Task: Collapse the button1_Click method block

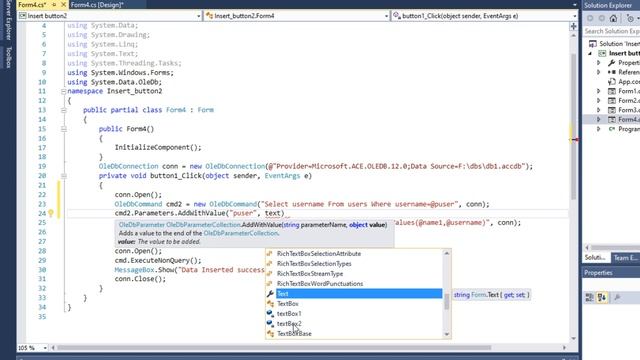Action: click(x=64, y=176)
